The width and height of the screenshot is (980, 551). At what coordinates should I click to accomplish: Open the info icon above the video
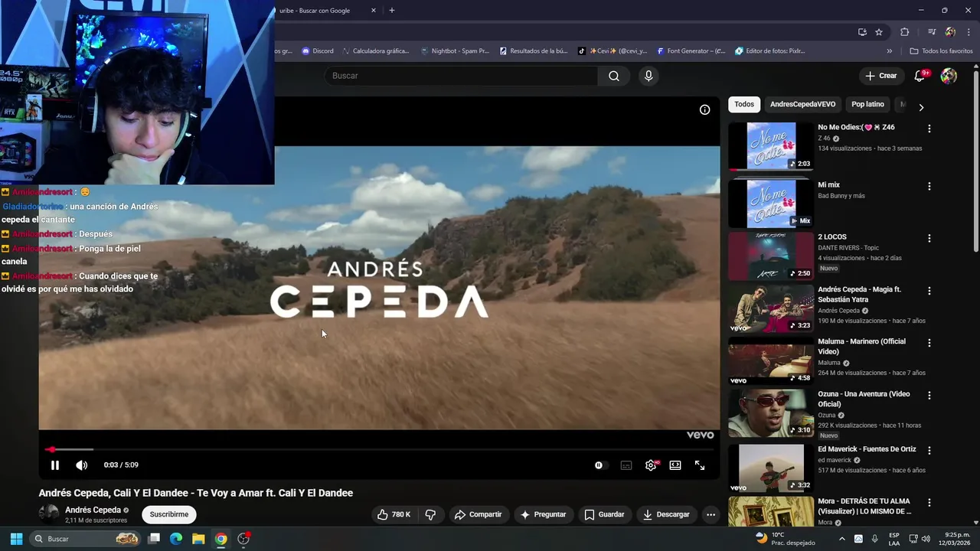tap(704, 109)
